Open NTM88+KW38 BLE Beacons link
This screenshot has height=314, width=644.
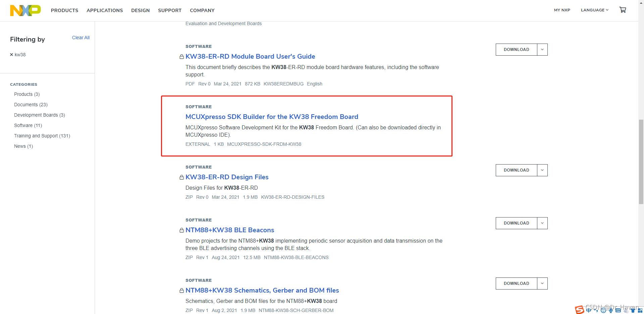click(230, 230)
